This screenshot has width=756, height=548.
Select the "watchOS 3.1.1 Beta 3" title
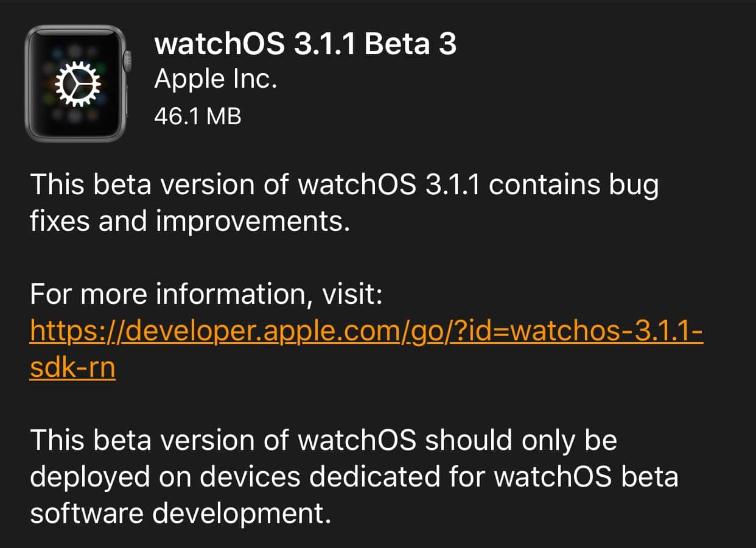(305, 44)
